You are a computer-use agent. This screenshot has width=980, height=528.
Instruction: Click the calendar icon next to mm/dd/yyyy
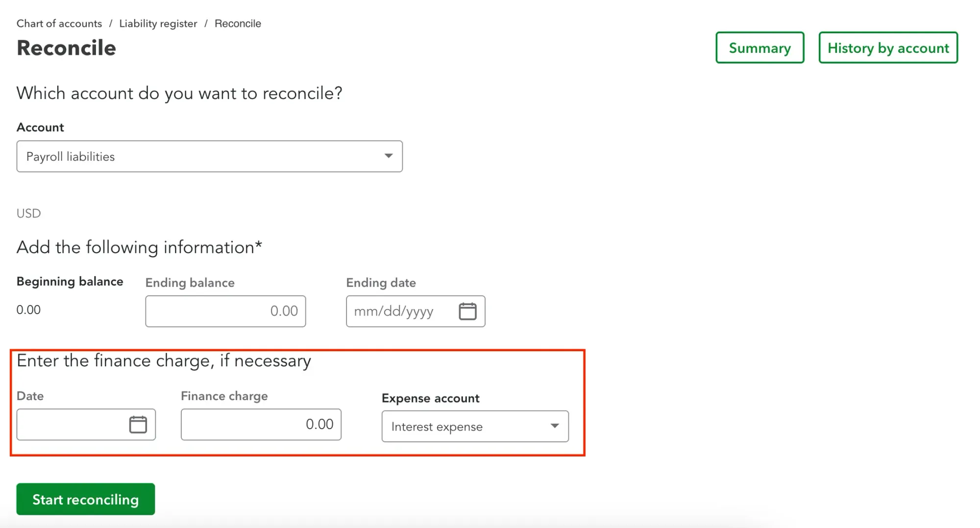pyautogui.click(x=468, y=311)
